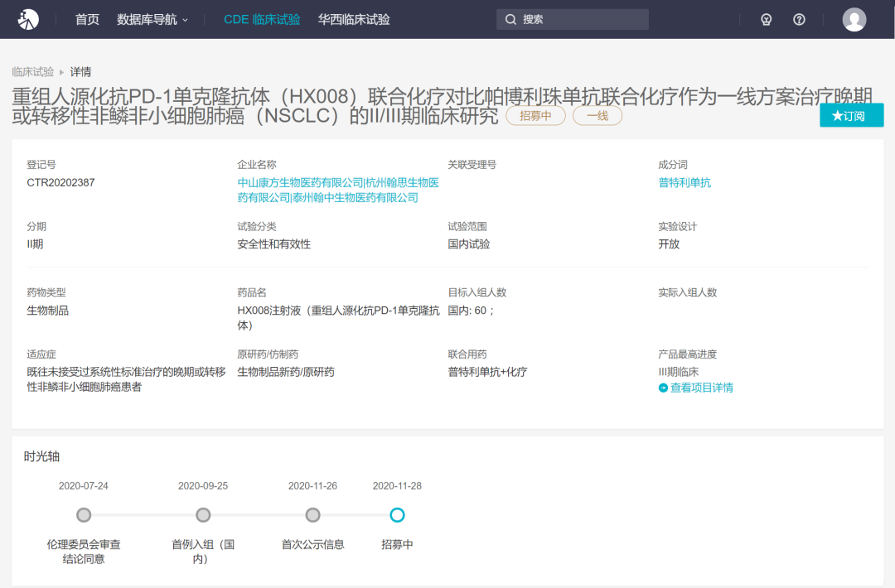
Task: Click registration number CTR20202387
Action: [x=60, y=182]
